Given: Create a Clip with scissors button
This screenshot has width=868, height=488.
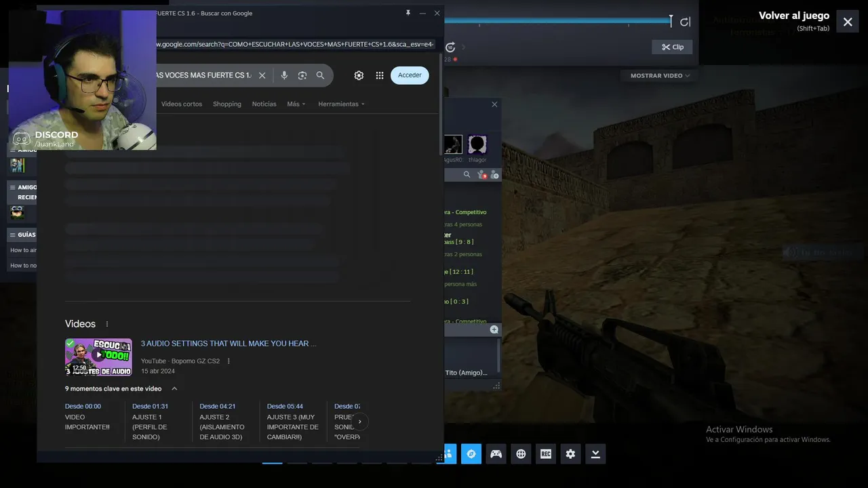Looking at the screenshot, I should [672, 47].
